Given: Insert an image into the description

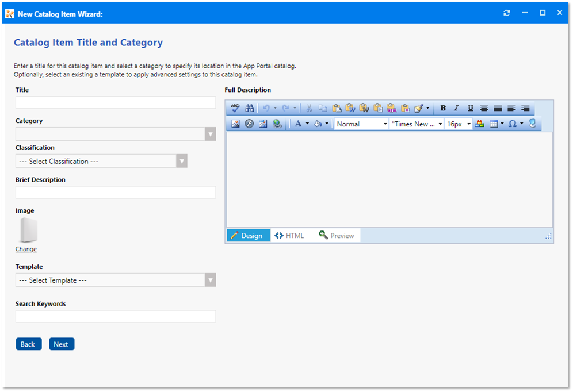Looking at the screenshot, I should point(235,123).
